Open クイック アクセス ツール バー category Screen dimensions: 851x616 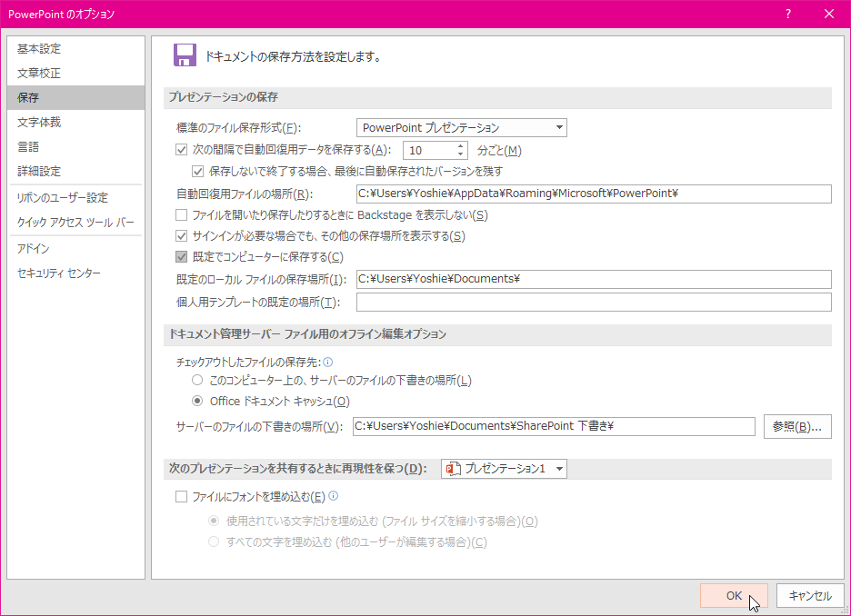pos(76,223)
